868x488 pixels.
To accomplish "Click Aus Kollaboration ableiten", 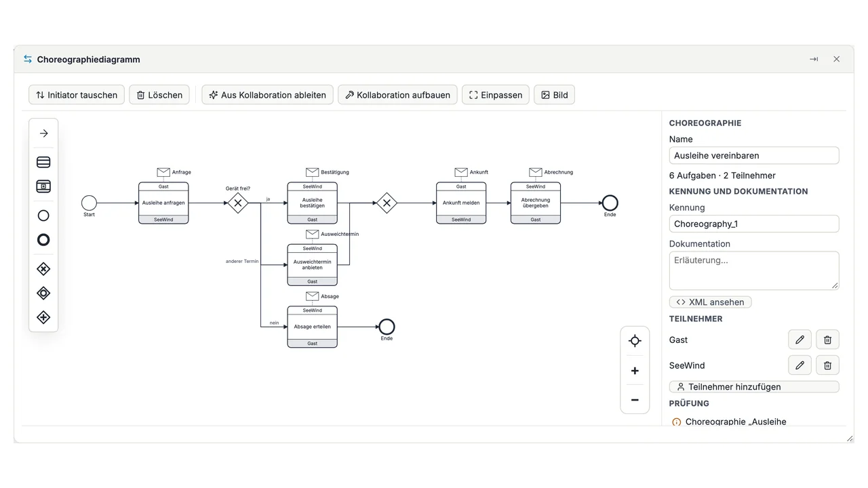I will [268, 95].
